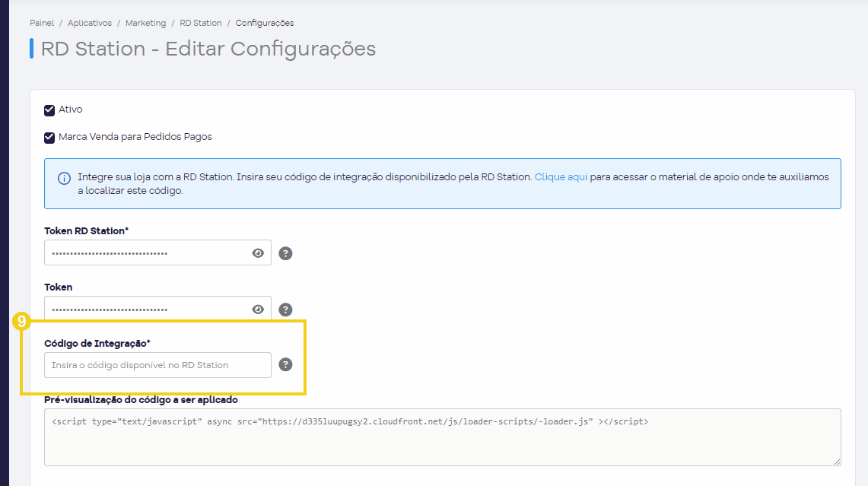Follow the Clique aqui support link
The height and width of the screenshot is (486, 868).
tap(561, 177)
